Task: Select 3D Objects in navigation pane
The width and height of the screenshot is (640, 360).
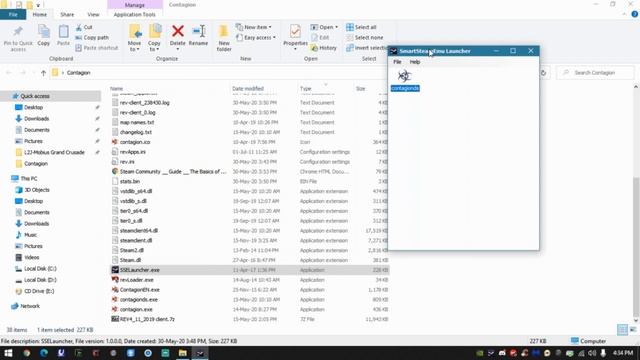Action: coord(37,190)
